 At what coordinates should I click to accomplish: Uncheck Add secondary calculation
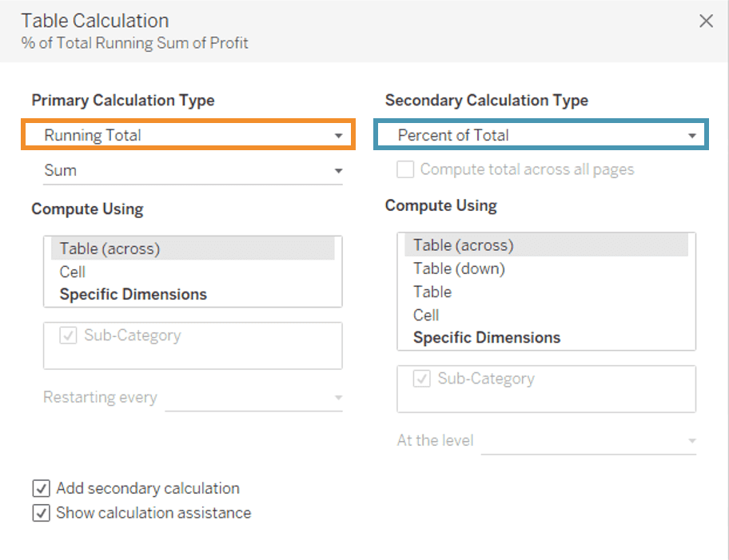pos(42,488)
